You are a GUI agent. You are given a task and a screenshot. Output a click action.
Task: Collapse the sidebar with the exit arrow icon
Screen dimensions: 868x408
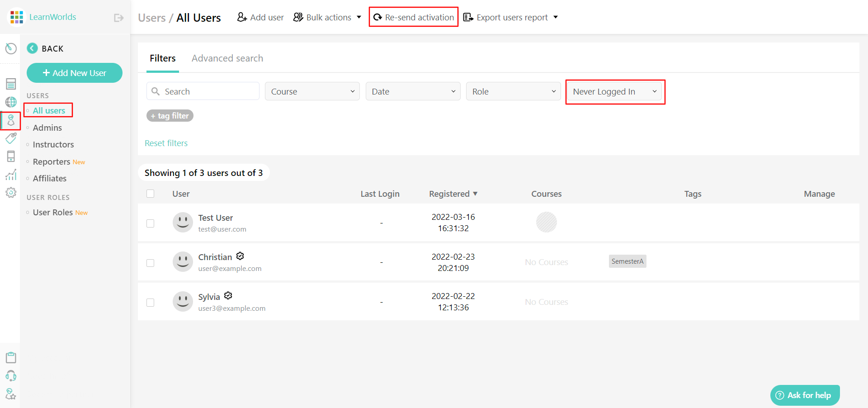point(118,17)
